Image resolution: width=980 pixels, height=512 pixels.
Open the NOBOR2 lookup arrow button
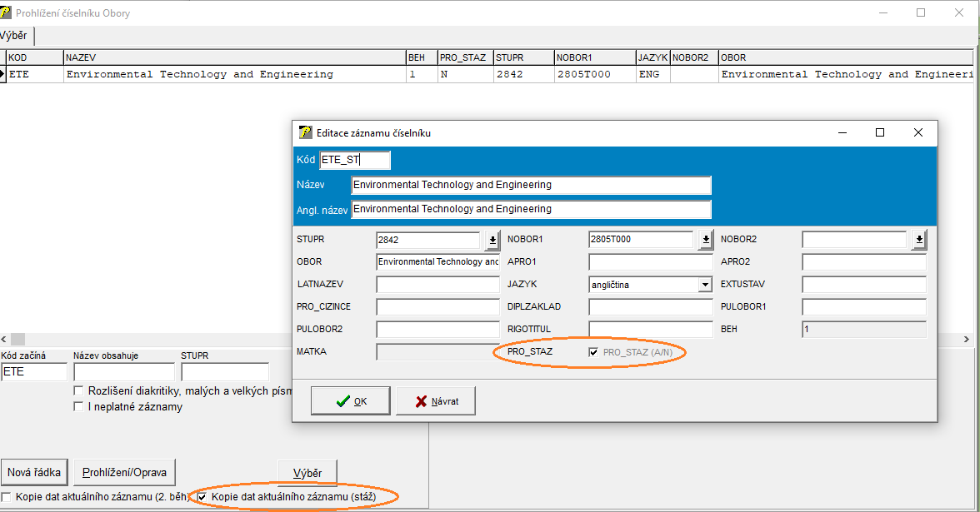click(918, 240)
